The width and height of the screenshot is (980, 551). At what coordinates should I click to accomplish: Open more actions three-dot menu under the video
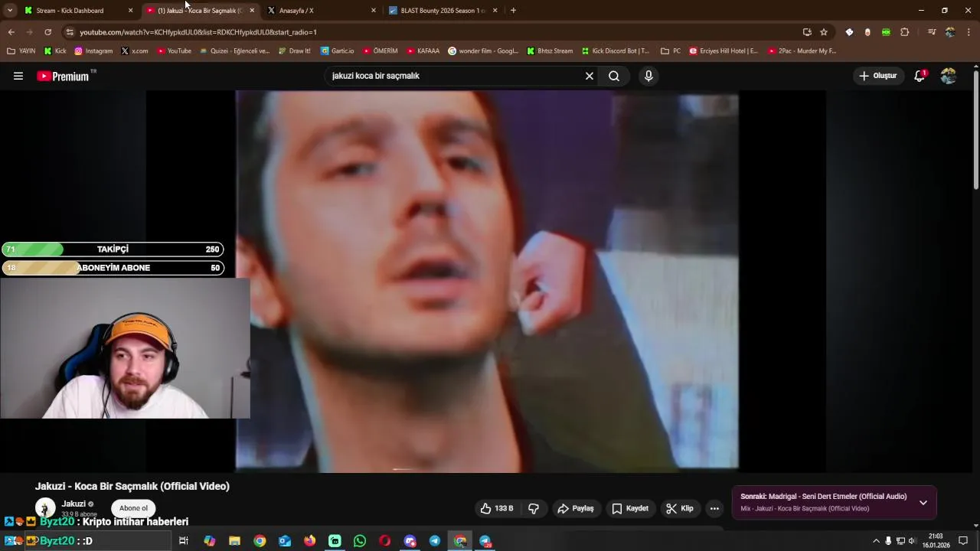coord(714,508)
